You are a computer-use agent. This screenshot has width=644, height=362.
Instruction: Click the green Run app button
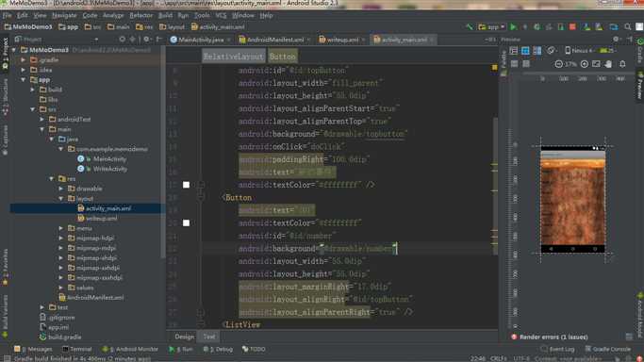pyautogui.click(x=513, y=27)
